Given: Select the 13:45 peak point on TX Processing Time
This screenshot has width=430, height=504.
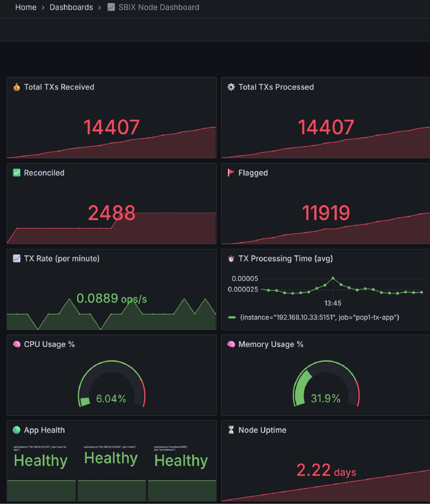Looking at the screenshot, I should pos(333,278).
